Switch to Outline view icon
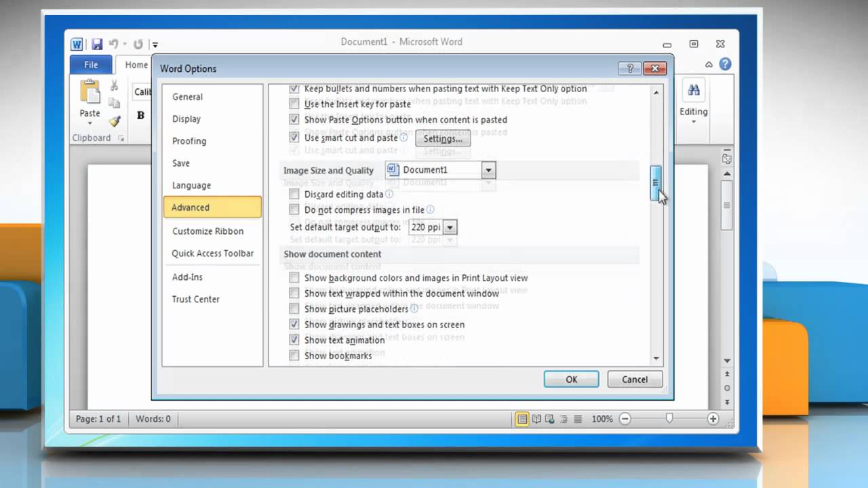Image resolution: width=868 pixels, height=488 pixels. tap(564, 419)
